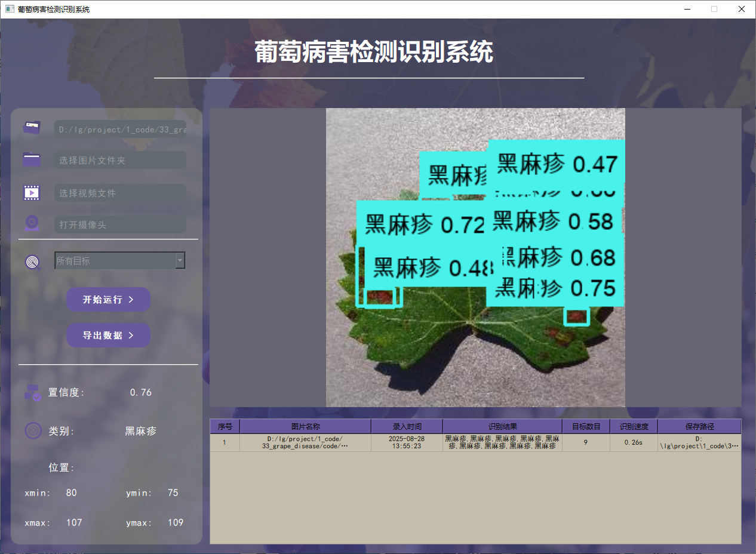Click the 黑麻疹 0.47 detection label
This screenshot has height=554, width=756.
(557, 163)
